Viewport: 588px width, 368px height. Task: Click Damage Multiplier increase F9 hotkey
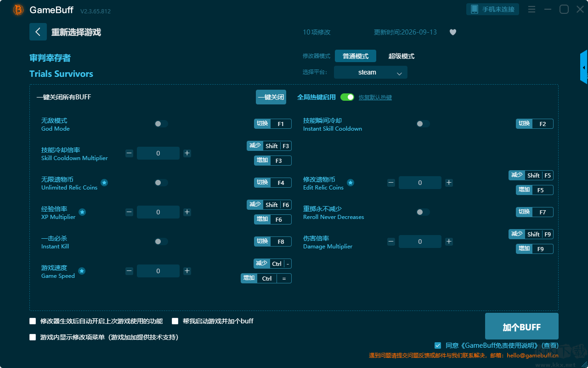tap(535, 249)
